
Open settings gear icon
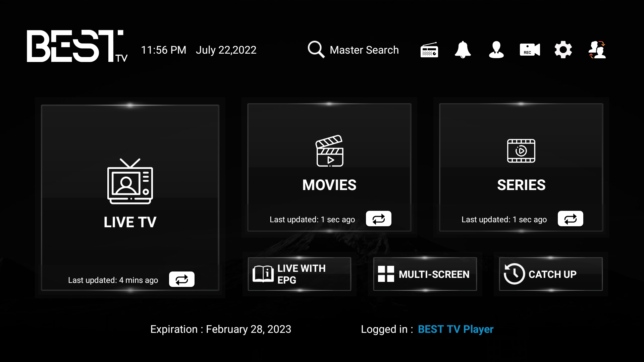click(563, 50)
